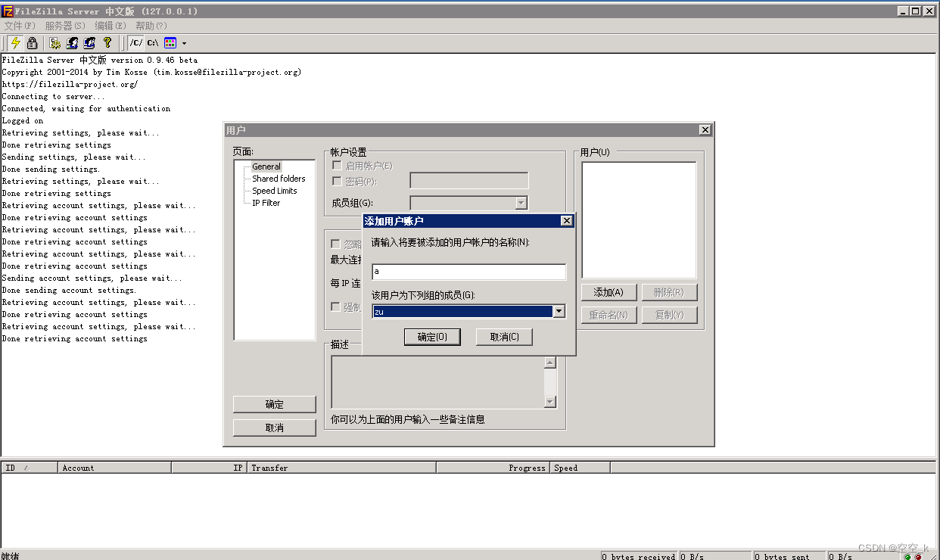Select Speed Limits page in tree
This screenshot has height=560, width=940.
tap(274, 191)
